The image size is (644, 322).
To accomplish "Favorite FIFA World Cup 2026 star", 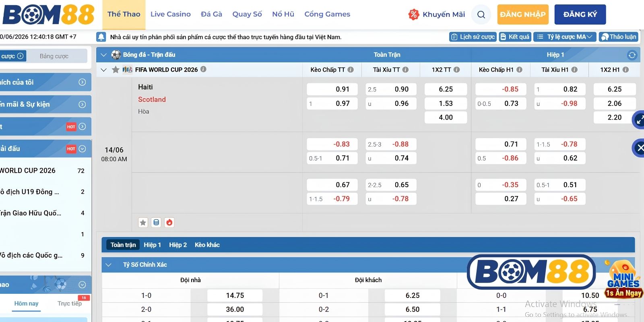I will coord(116,70).
